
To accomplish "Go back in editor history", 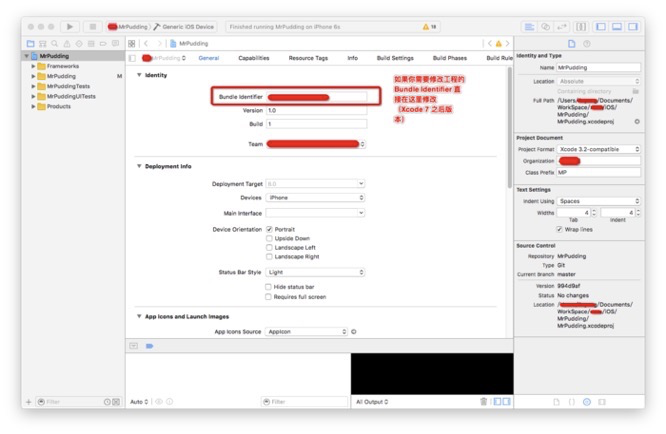I will [146, 43].
